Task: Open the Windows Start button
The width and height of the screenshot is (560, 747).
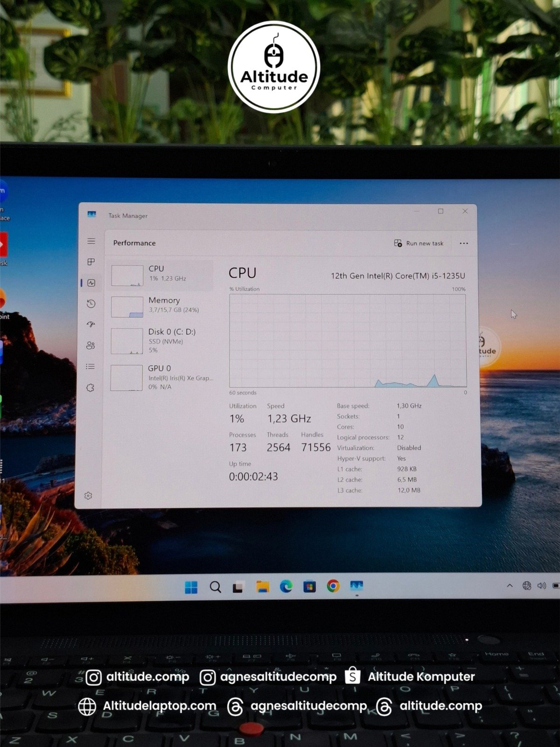Action: 191,587
